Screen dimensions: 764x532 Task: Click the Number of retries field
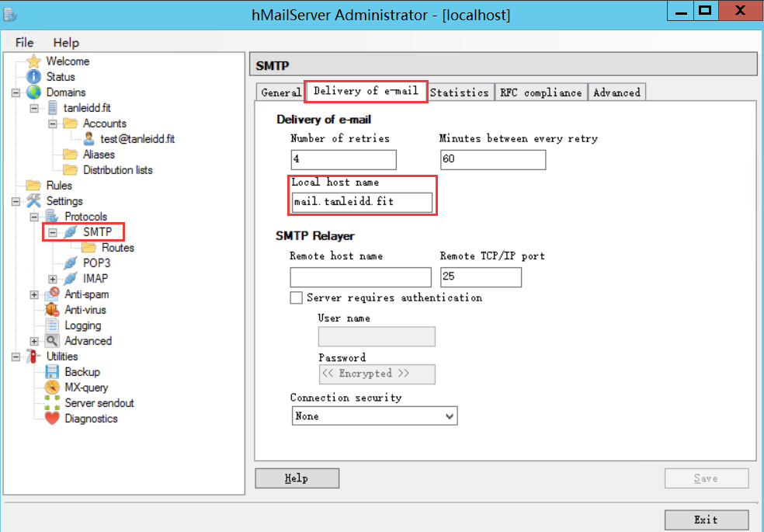343,159
